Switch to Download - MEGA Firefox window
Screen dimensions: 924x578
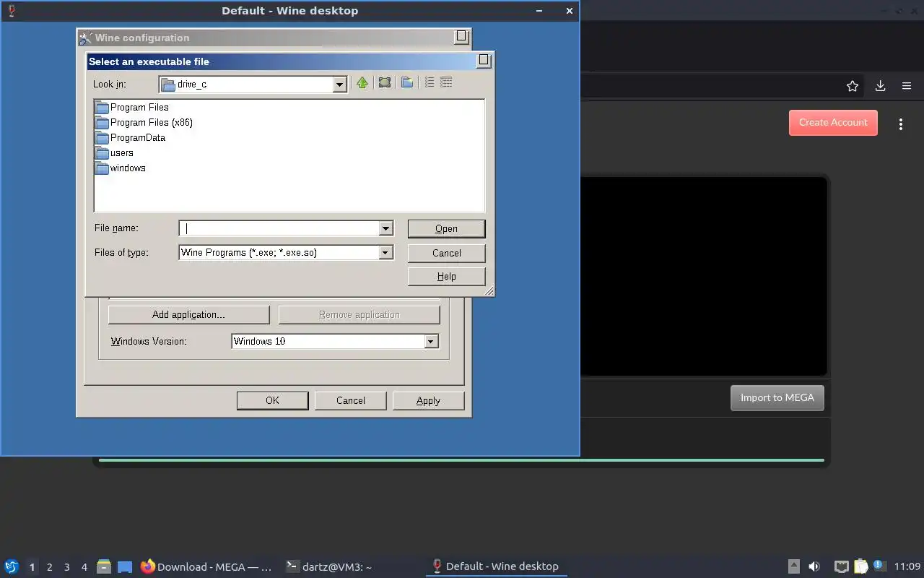(207, 566)
